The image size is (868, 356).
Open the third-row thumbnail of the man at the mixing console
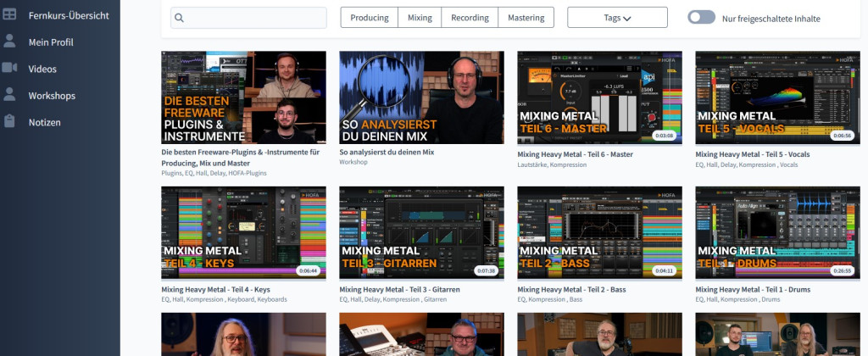pos(422,335)
